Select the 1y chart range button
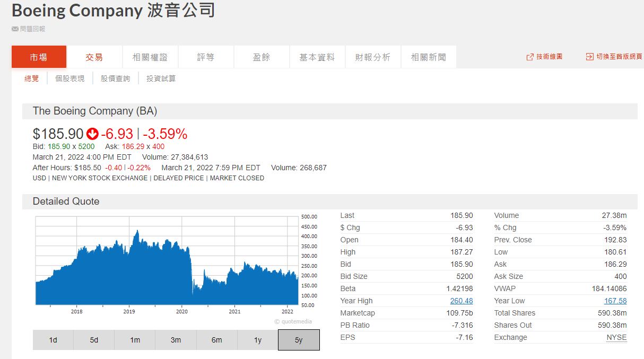The height and width of the screenshot is (359, 644). tap(258, 340)
